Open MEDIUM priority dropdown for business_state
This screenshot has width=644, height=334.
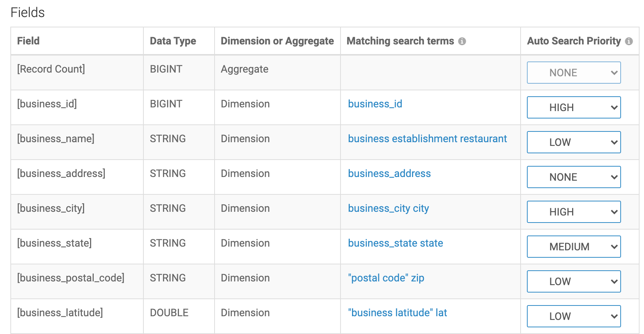[x=574, y=247]
